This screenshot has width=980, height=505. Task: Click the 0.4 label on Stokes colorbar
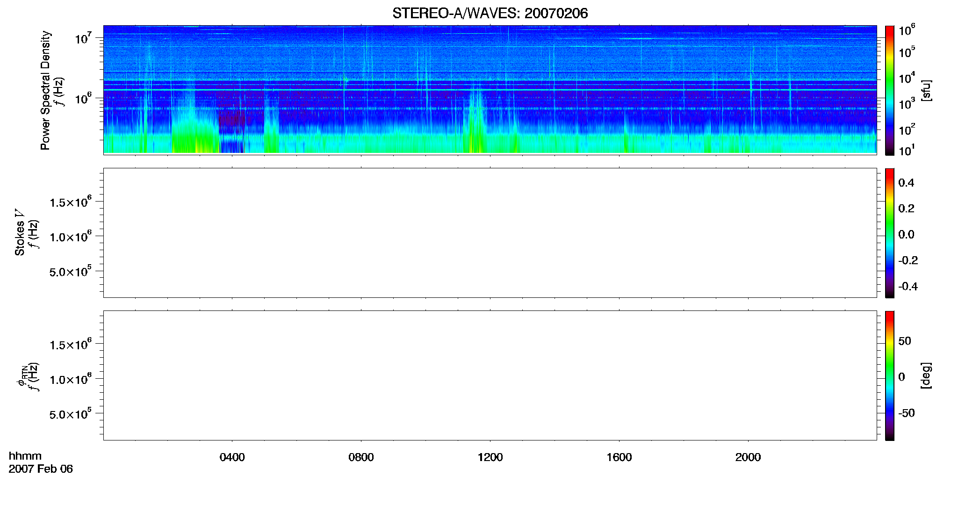tap(906, 183)
